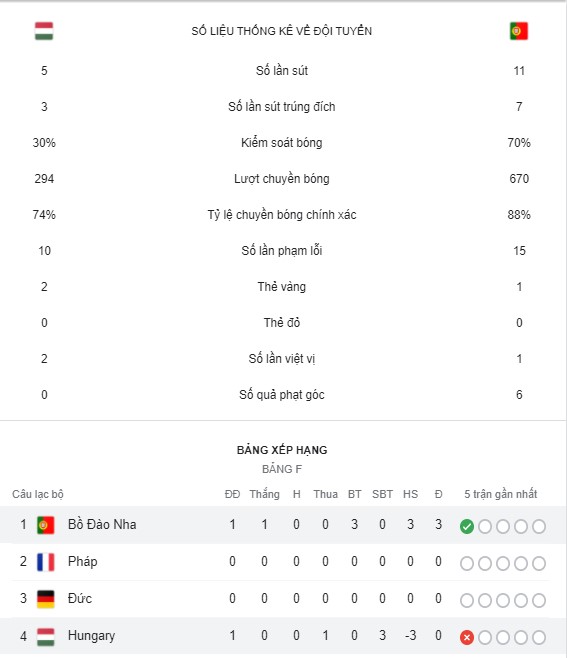This screenshot has height=658, width=567.
Task: Click the 5 trận gần nhất header
Action: (x=501, y=494)
